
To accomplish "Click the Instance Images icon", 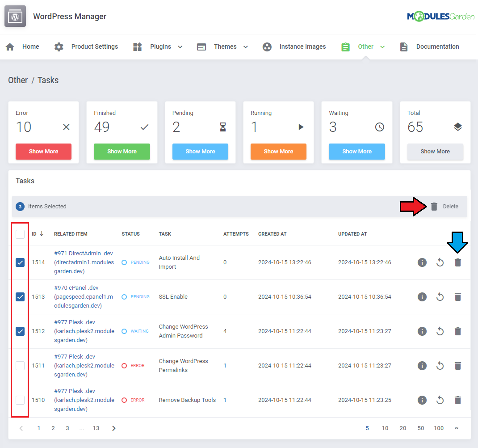I will [267, 46].
